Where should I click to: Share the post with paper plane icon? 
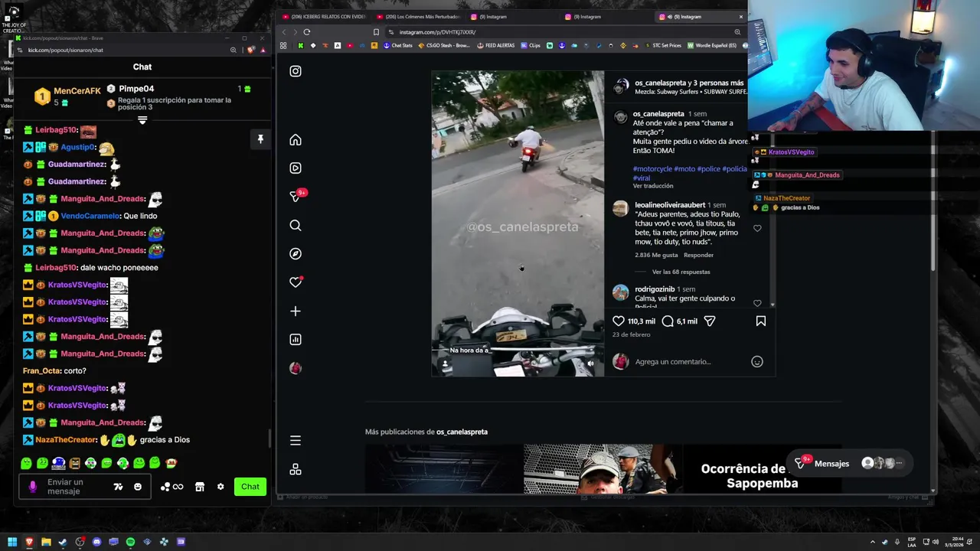710,321
